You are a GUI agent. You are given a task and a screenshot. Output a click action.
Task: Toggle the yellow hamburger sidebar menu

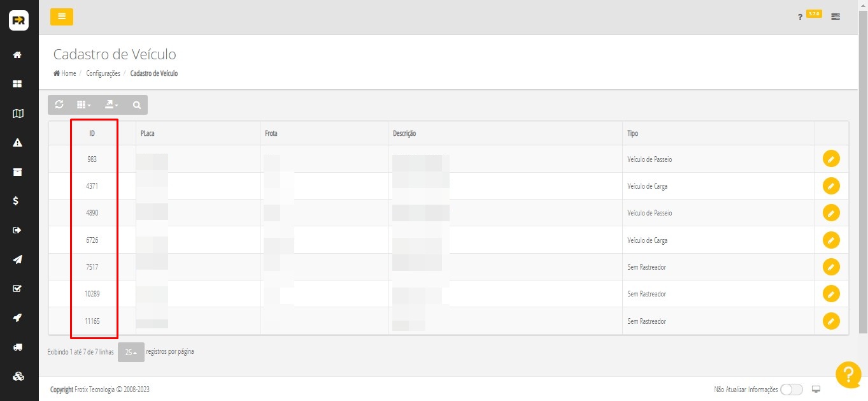[x=62, y=17]
